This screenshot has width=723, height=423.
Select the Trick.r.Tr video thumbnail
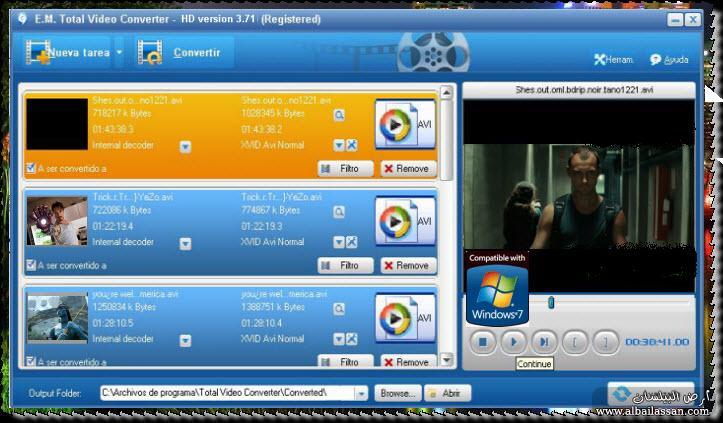[57, 221]
